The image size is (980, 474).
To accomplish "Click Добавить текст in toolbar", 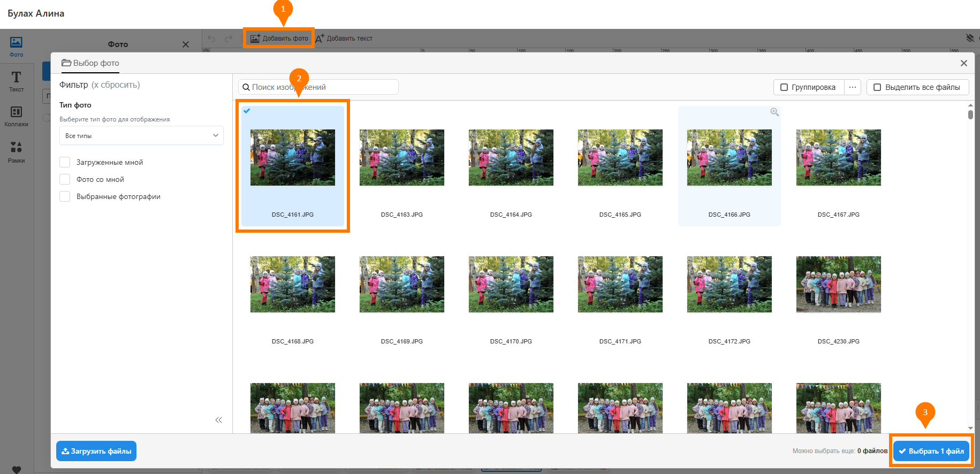I will (344, 39).
